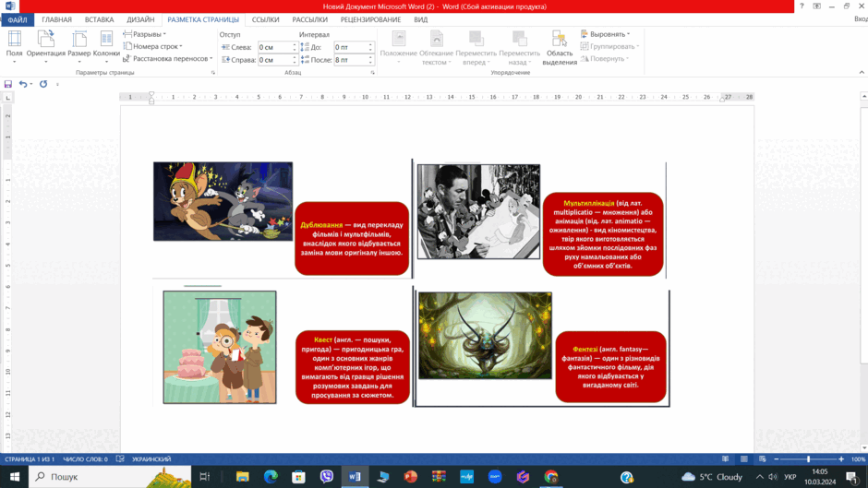
Task: Open the Ориентация page orientation menu
Action: coord(46,46)
